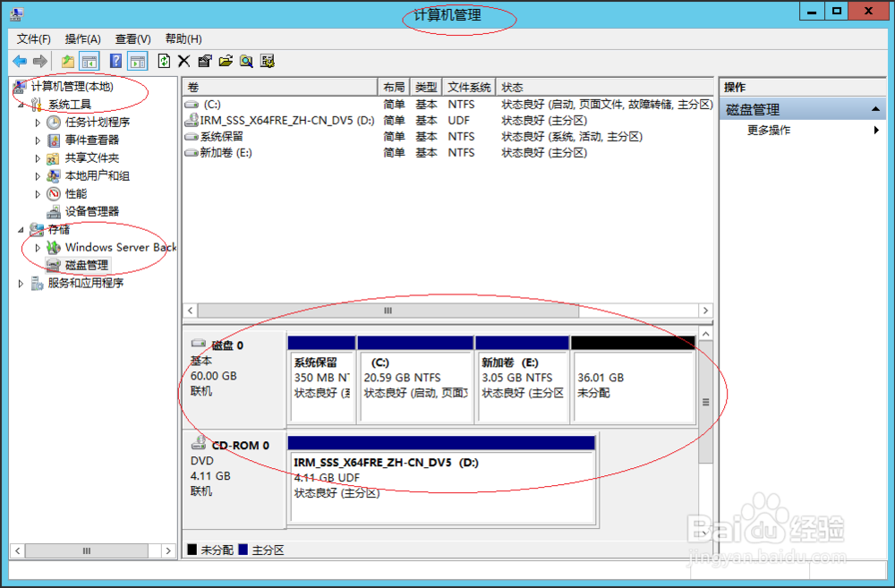Click the Refresh icon in the toolbar

[165, 60]
